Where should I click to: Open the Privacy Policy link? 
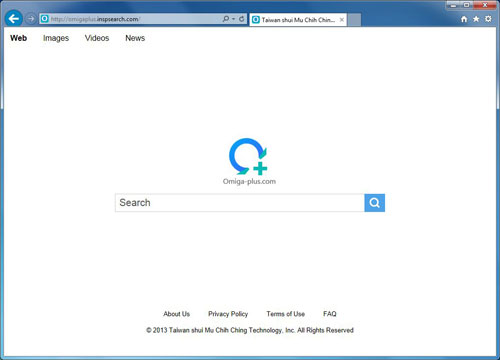[228, 314]
